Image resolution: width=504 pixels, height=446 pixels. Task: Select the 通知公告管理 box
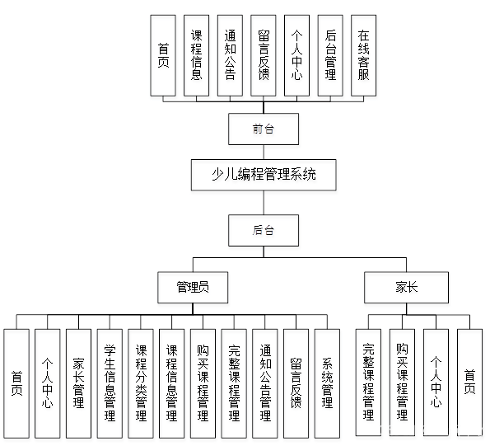(265, 383)
